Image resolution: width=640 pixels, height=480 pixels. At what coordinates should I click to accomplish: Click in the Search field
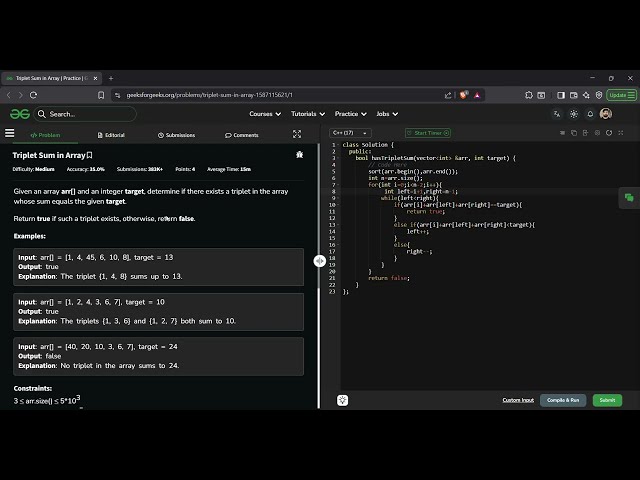click(85, 114)
